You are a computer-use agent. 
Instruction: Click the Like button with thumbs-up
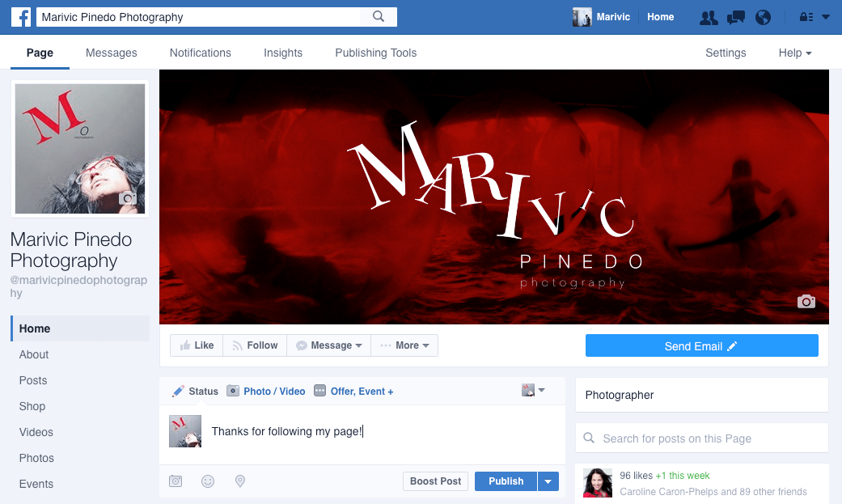coord(197,345)
